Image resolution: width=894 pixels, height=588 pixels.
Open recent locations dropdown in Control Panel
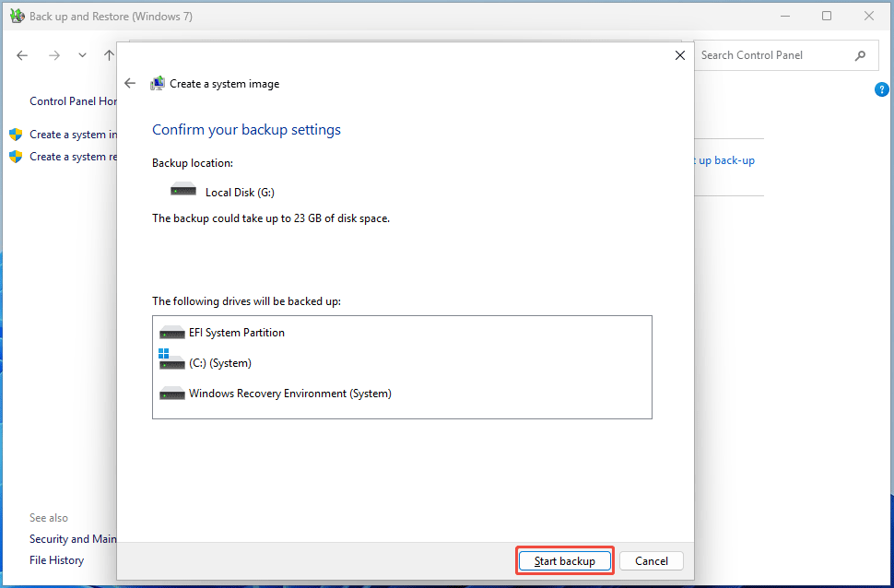tap(82, 55)
